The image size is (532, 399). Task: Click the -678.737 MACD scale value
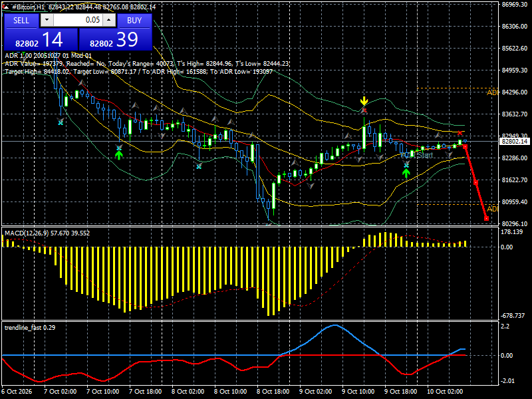tap(513, 316)
